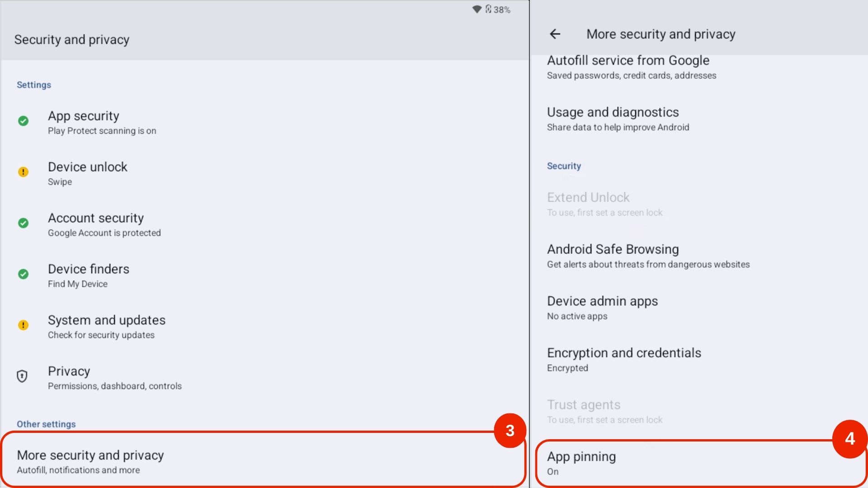Click yellow warning icon beside Device unlock

click(x=23, y=172)
